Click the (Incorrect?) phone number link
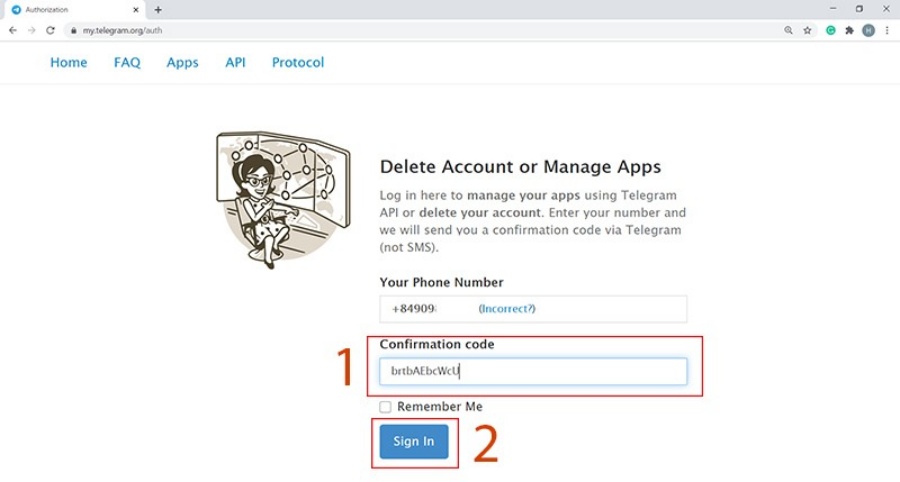900x482 pixels. (x=507, y=309)
